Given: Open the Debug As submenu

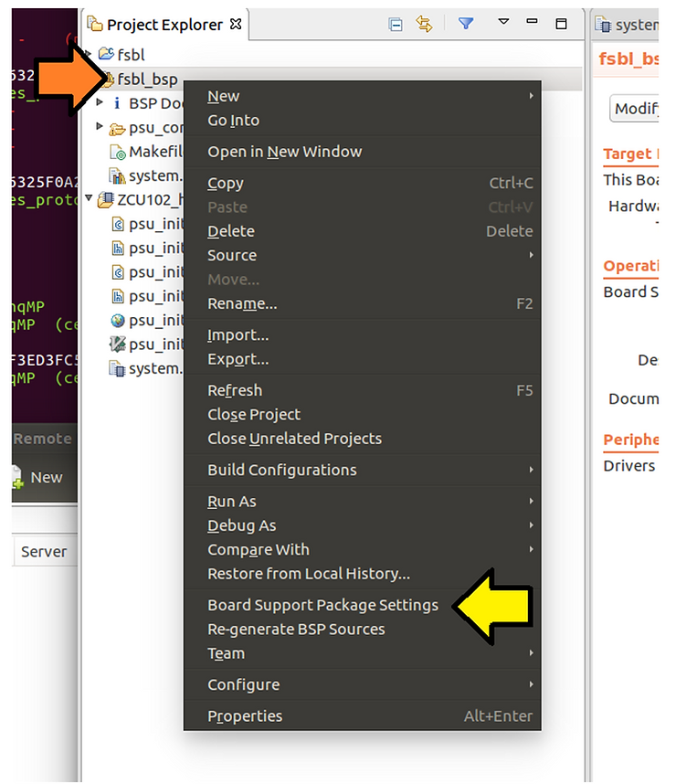Looking at the screenshot, I should point(363,525).
